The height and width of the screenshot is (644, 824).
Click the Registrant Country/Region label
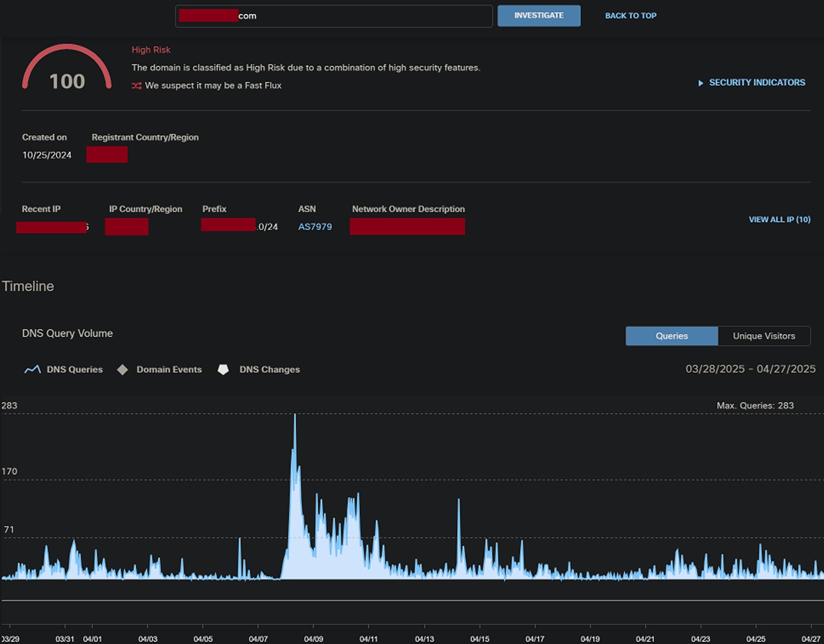tap(145, 137)
